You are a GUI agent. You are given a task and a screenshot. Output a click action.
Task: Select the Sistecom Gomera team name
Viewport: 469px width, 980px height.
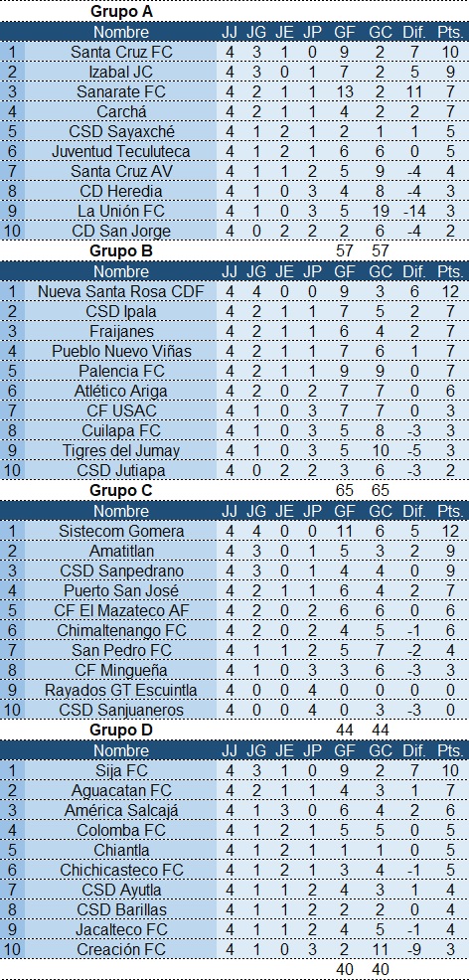point(121,532)
